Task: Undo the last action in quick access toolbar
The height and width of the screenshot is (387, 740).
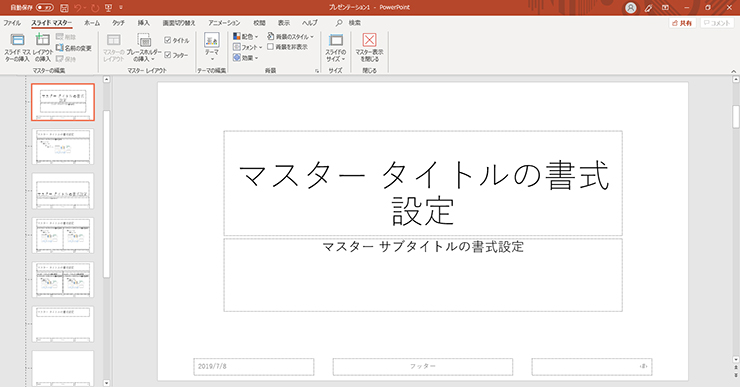Action: [x=78, y=8]
